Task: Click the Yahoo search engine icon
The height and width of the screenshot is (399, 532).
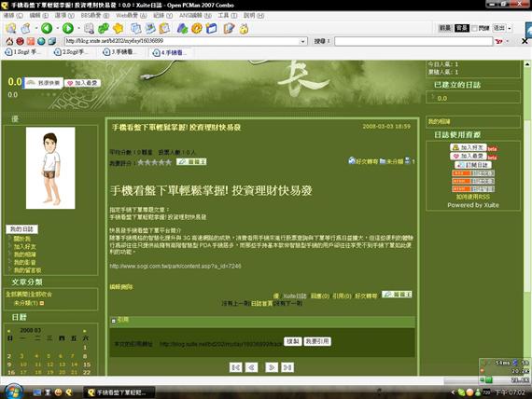Action: pyautogui.click(x=499, y=41)
